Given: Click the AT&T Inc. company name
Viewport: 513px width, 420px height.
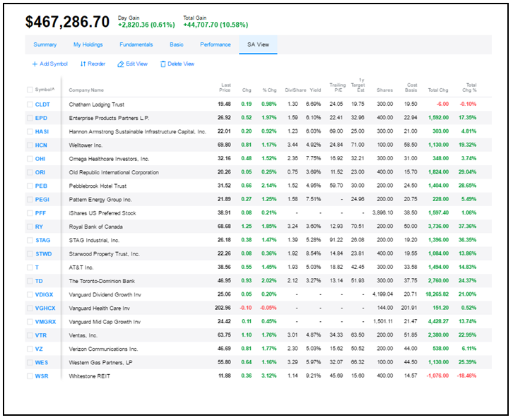Looking at the screenshot, I should click(x=81, y=268).
